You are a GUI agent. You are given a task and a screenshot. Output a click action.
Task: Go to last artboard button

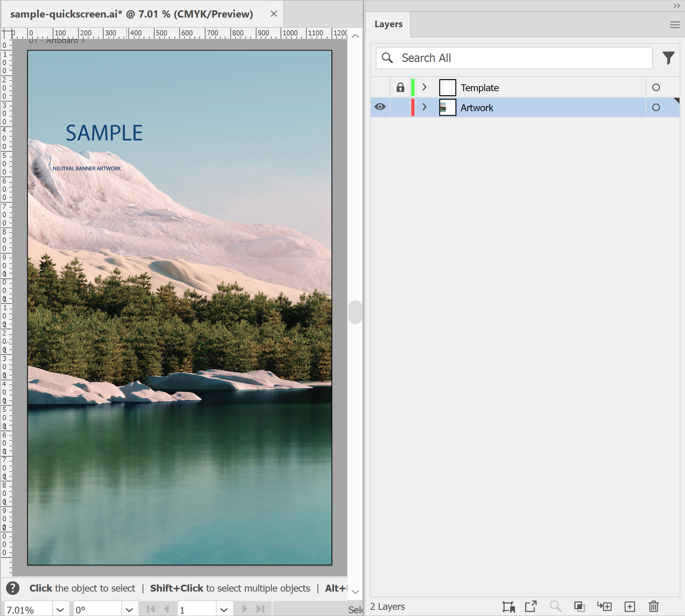pos(261,609)
